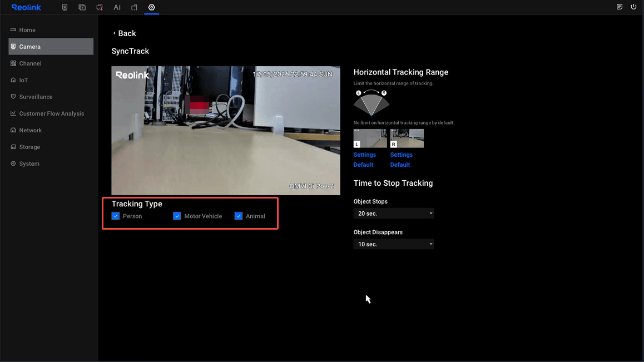Click Settings under the L thumbnail

click(364, 155)
